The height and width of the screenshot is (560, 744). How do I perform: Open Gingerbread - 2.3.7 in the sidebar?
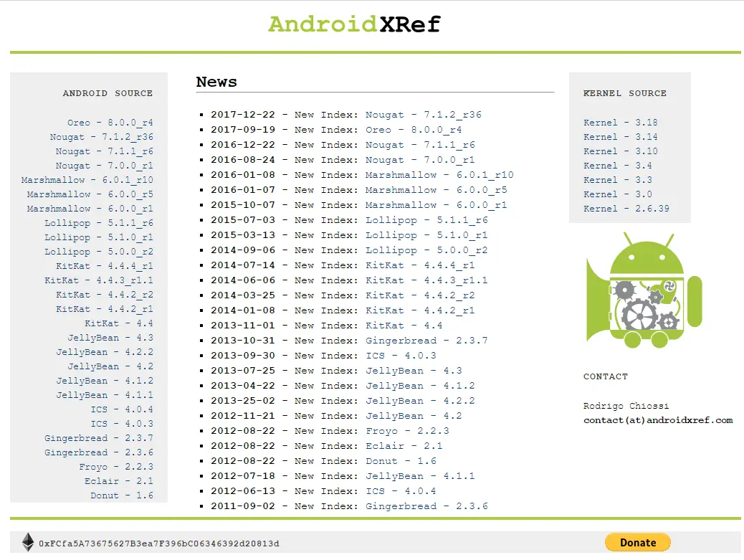[x=99, y=438]
